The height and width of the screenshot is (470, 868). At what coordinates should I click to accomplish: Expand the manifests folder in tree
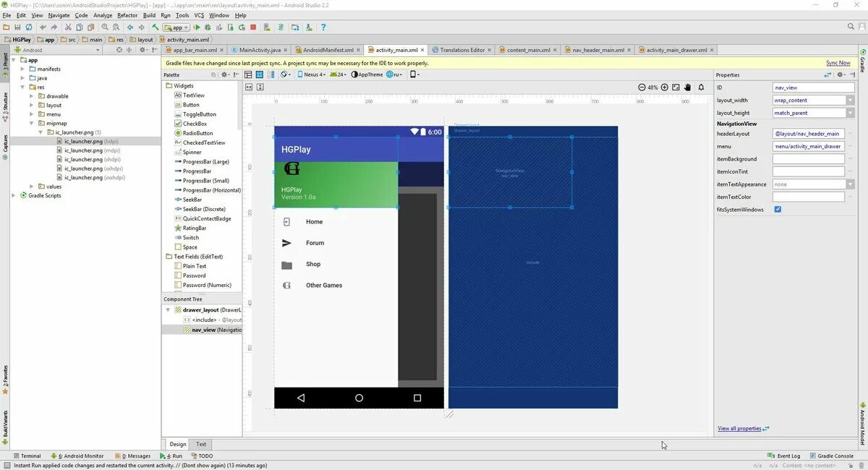[x=23, y=69]
